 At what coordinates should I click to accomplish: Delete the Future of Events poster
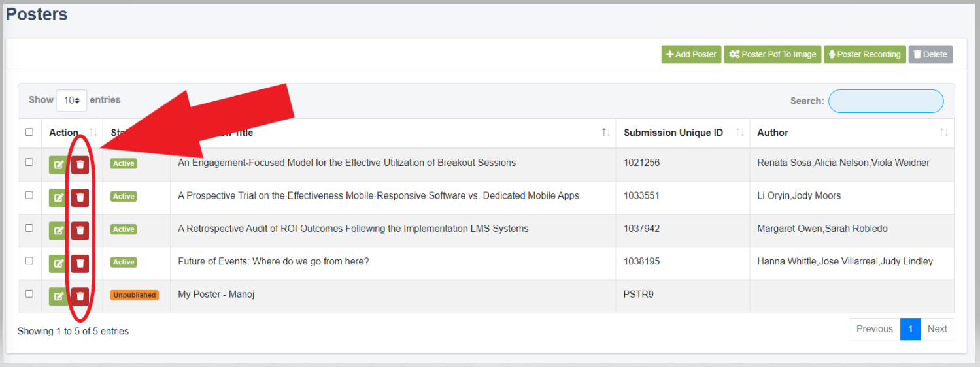80,263
